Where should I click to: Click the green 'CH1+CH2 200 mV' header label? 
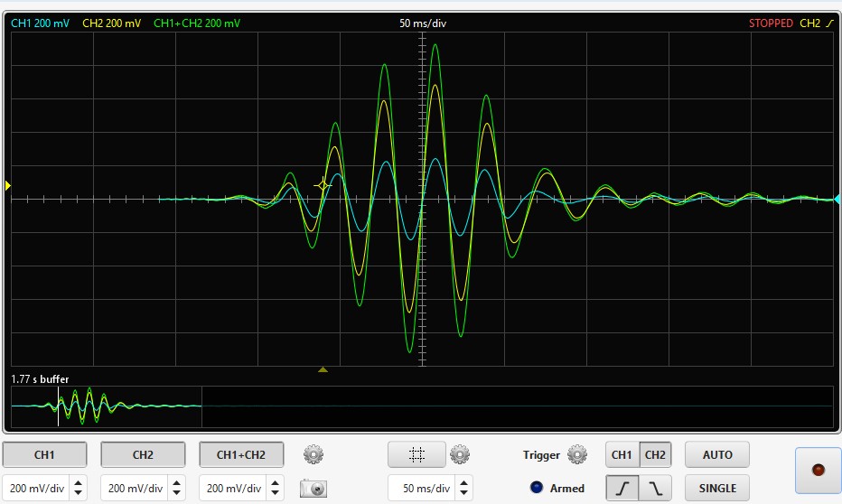pos(197,23)
